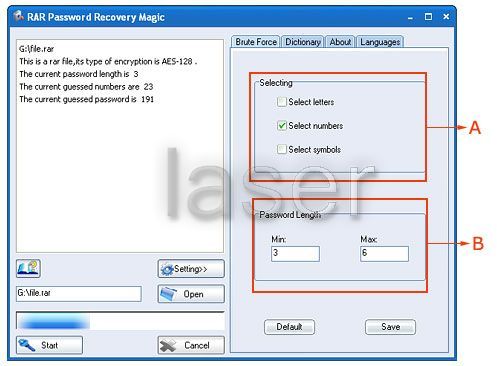The width and height of the screenshot is (497, 366).
Task: Click the Min password length field
Action: [x=295, y=254]
